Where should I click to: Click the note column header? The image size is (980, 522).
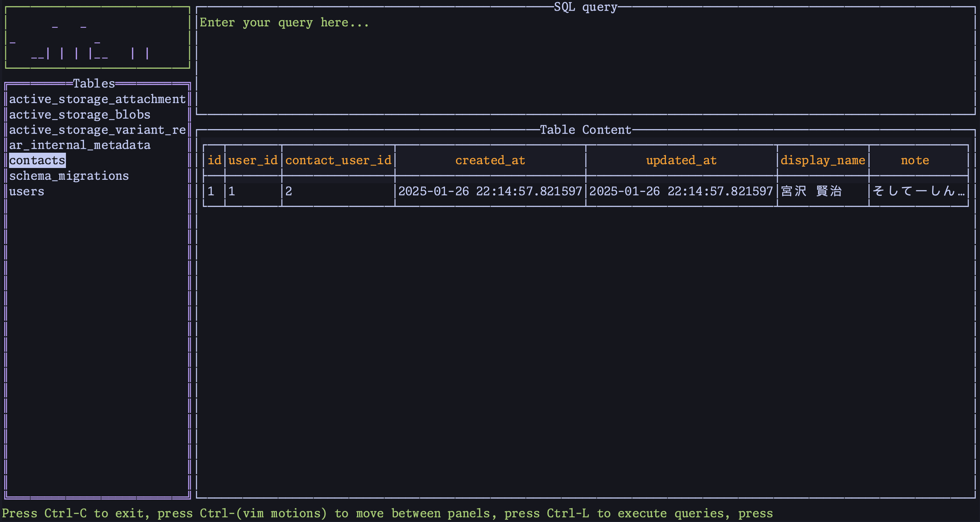click(x=914, y=161)
